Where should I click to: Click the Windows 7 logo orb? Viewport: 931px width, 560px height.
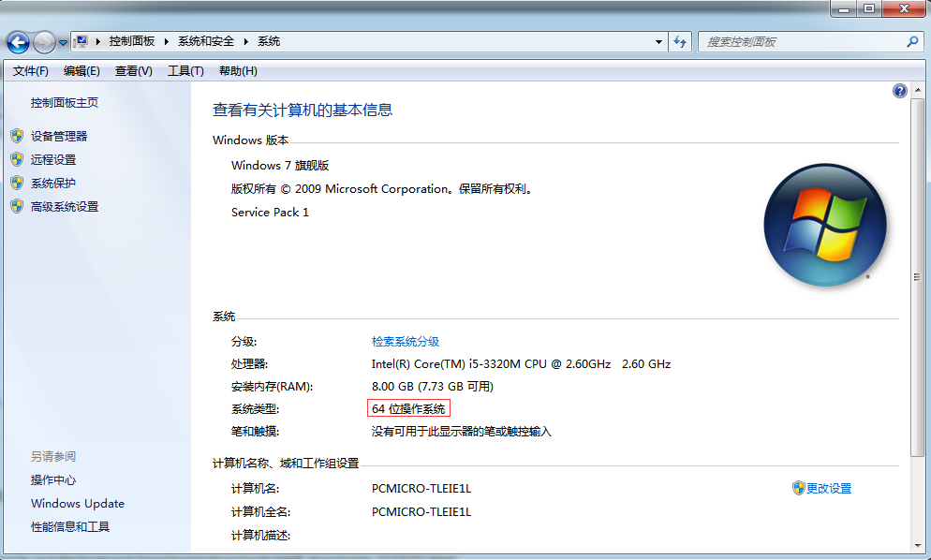point(825,225)
